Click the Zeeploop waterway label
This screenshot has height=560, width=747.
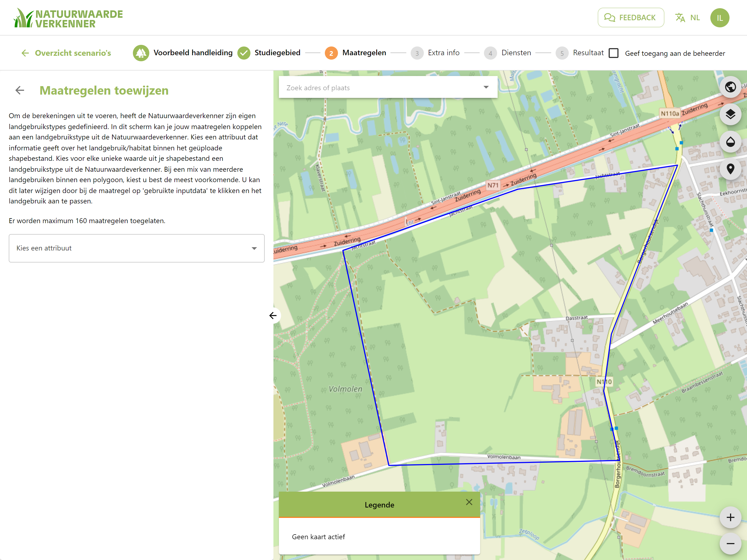529,534
